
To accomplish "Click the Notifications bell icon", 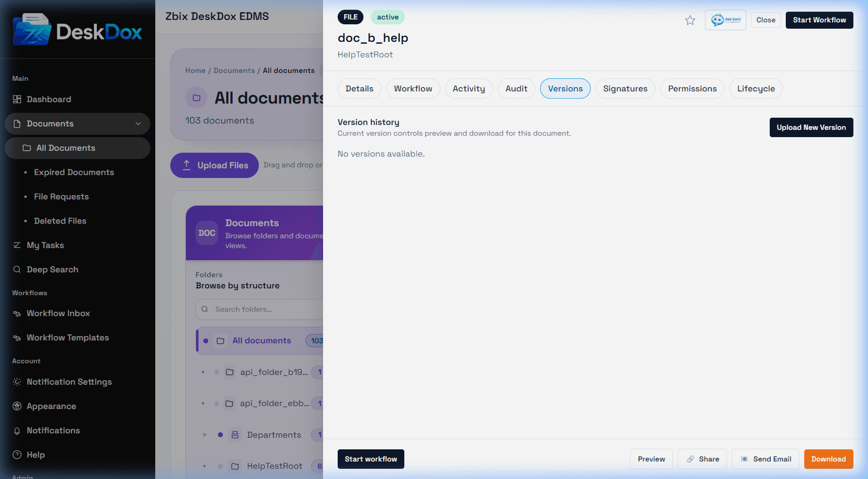I will [17, 431].
